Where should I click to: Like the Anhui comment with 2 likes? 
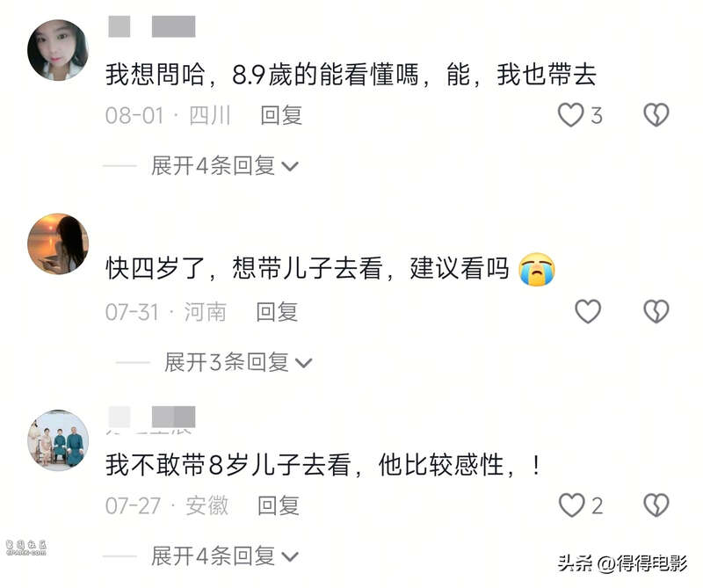click(572, 505)
